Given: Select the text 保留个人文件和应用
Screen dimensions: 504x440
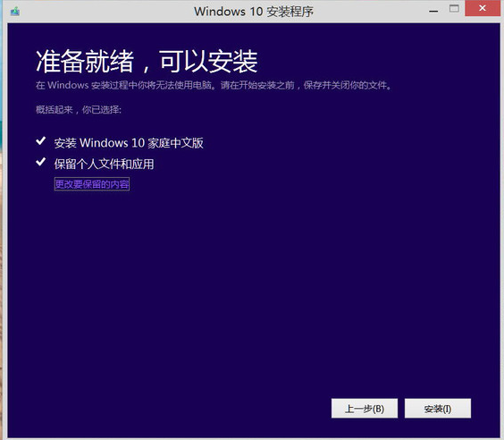Looking at the screenshot, I should click(x=104, y=164).
